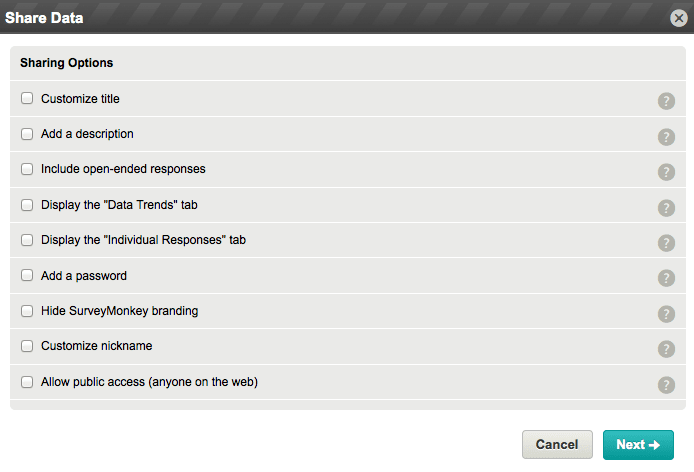The height and width of the screenshot is (472, 694).
Task: Enable Display the "Individual Responses" tab checkbox
Action: pyautogui.click(x=27, y=240)
